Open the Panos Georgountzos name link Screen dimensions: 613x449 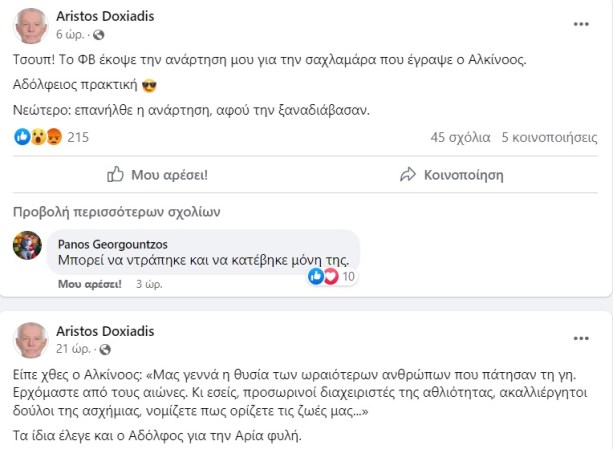(x=110, y=243)
